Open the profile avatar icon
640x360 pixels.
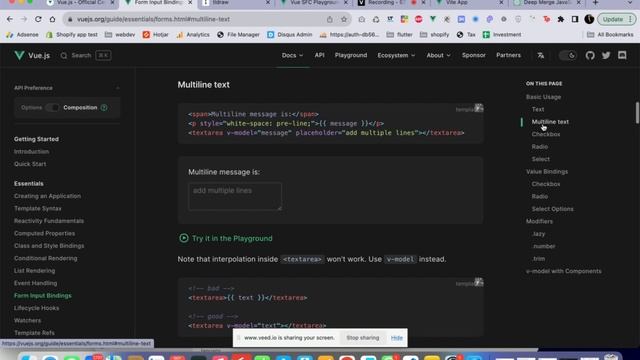[589, 19]
